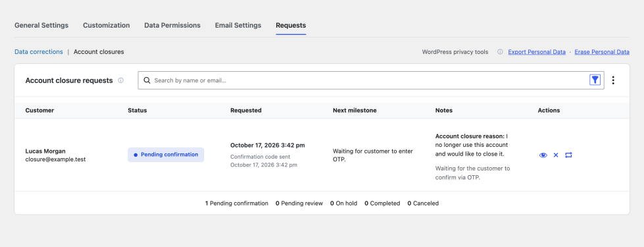Click note Waiting for the customer to confirm
The width and height of the screenshot is (644, 247).
click(473, 173)
